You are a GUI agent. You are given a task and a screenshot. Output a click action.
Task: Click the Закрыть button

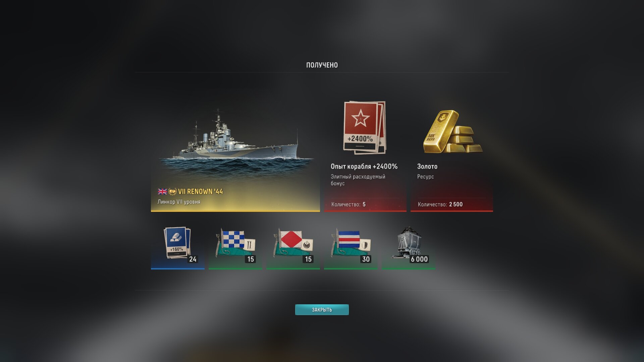click(322, 310)
